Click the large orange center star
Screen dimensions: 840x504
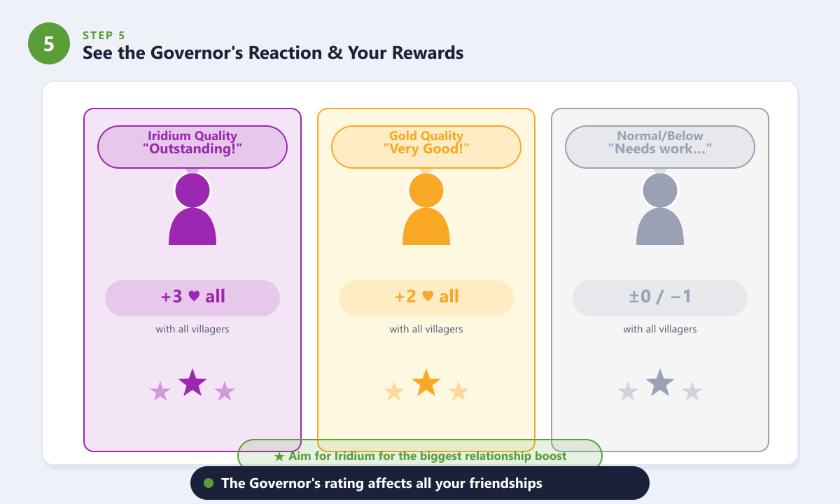pos(426,383)
